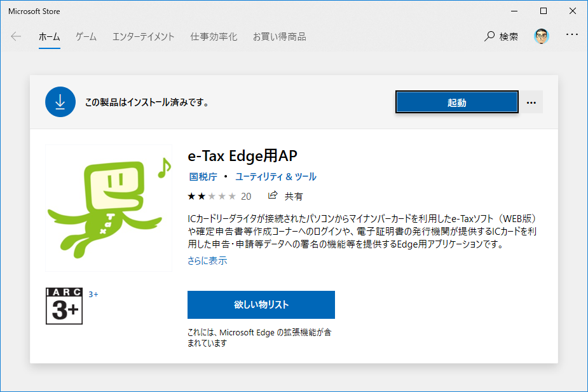Go back using the back arrow
588x392 pixels.
16,36
